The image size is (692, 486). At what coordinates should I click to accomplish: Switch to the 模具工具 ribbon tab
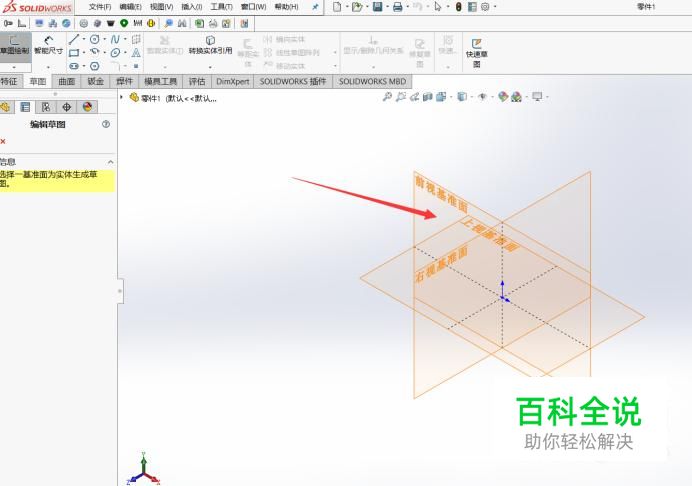pyautogui.click(x=161, y=82)
